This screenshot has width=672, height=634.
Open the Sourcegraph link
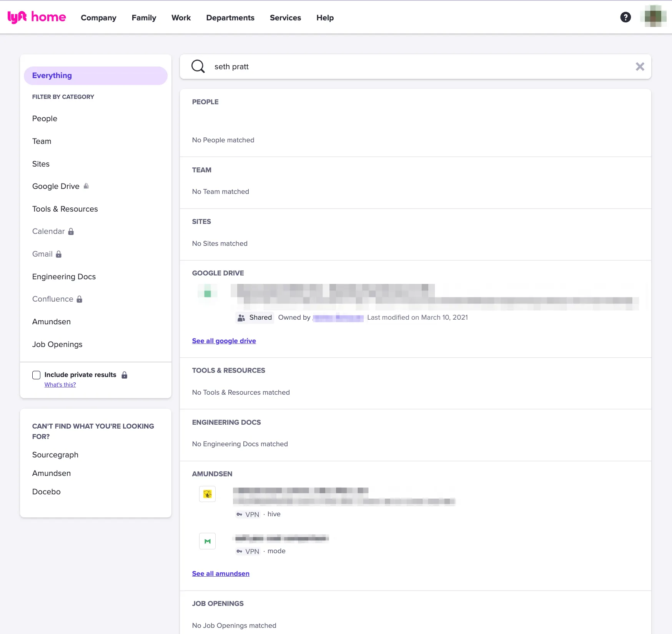(55, 455)
